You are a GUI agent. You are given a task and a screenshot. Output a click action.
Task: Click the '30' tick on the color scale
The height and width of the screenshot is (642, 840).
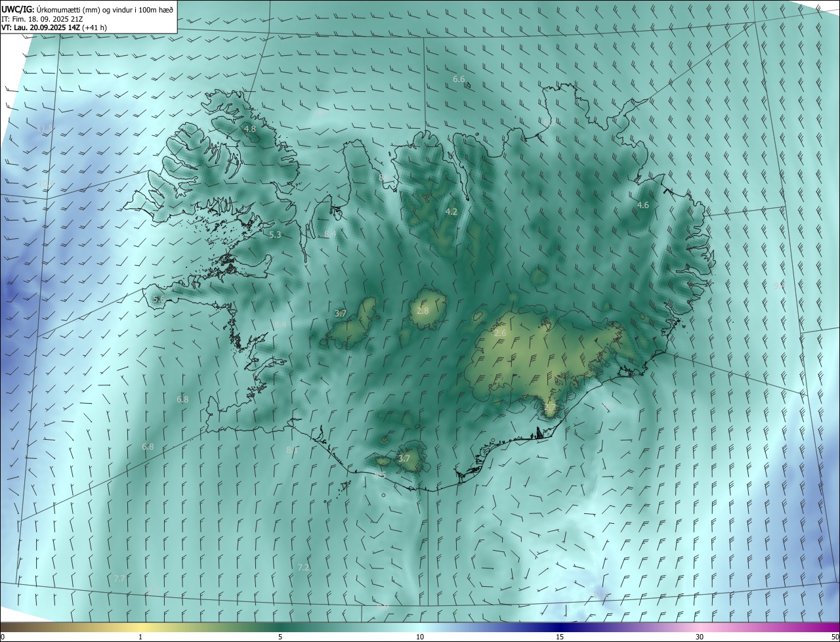(700, 637)
